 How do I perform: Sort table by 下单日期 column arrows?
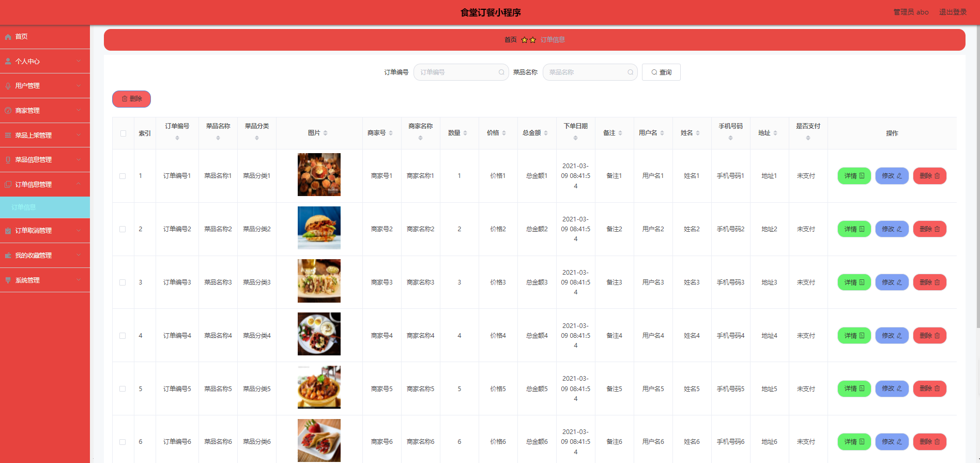point(575,138)
